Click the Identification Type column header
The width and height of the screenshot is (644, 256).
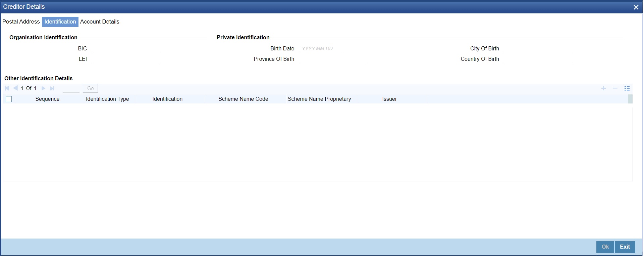[107, 99]
